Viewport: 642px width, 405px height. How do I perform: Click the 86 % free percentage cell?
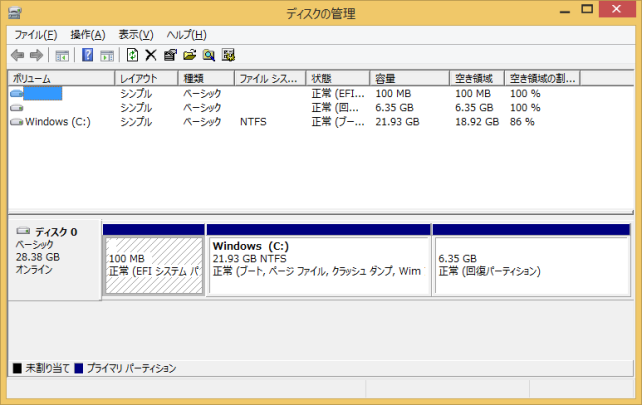coord(522,122)
